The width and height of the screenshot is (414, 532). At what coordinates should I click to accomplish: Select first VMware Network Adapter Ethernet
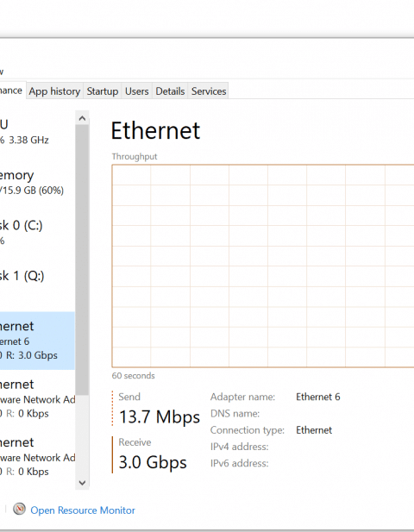37,398
